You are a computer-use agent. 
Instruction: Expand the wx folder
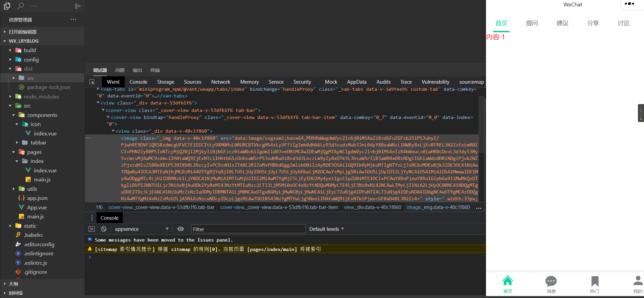point(30,78)
